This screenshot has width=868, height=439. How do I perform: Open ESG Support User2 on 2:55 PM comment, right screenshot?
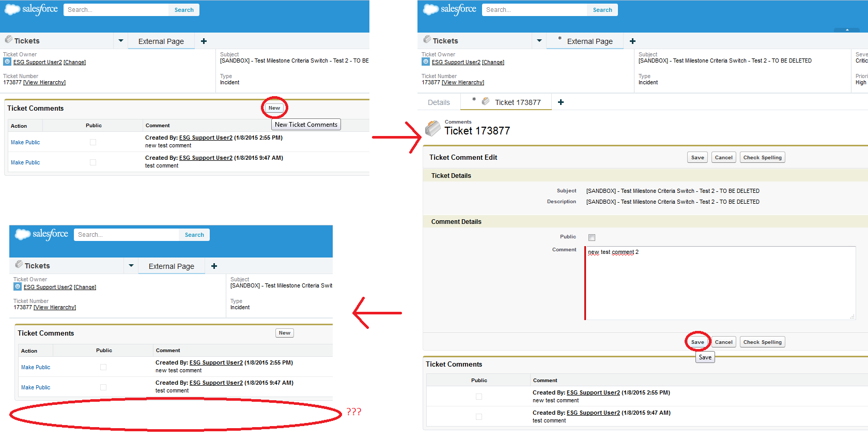[x=593, y=392]
